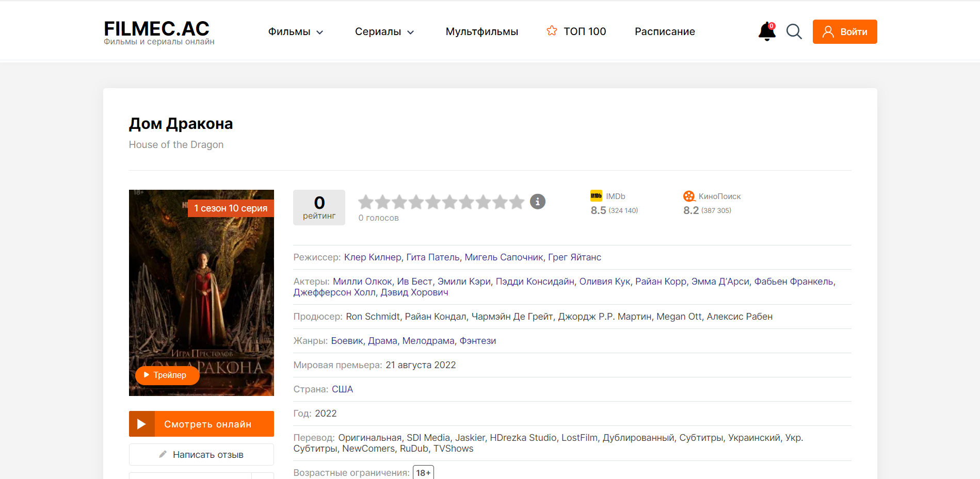980x479 pixels.
Task: Click the КиноПоиск 8.2 rating value
Action: pyautogui.click(x=691, y=210)
